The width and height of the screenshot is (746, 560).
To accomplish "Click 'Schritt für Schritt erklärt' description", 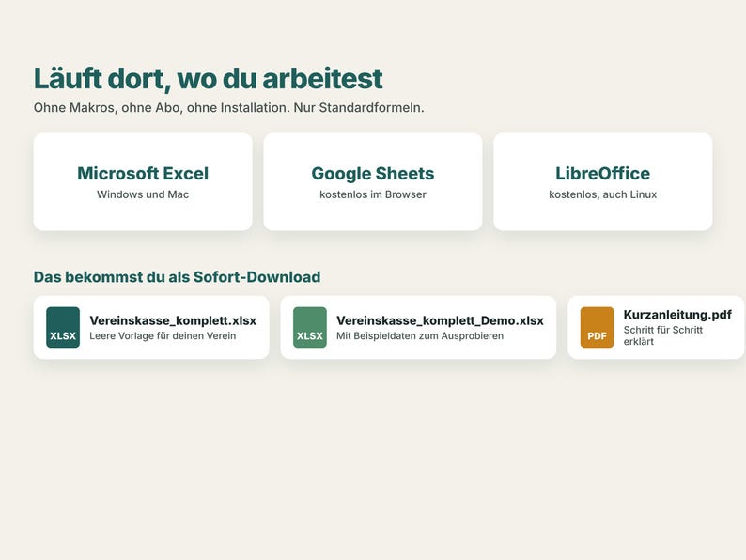I will tap(662, 335).
